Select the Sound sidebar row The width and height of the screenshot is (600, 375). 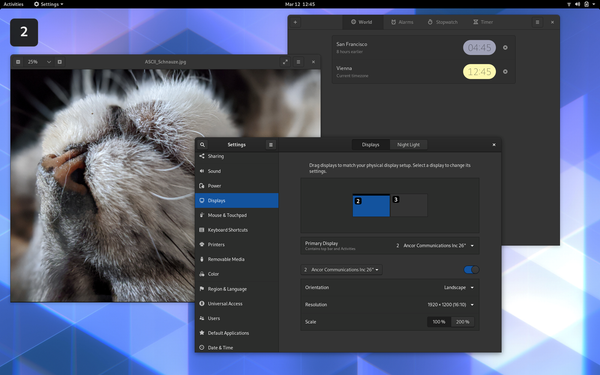click(236, 171)
